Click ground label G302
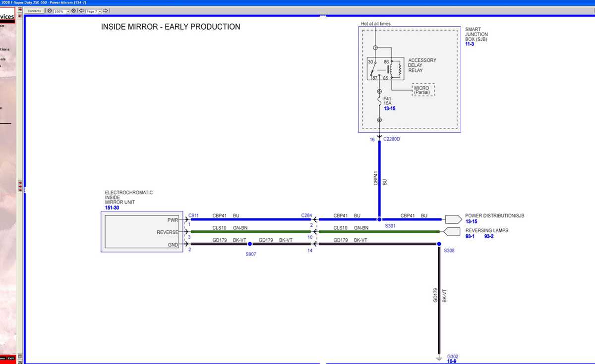This screenshot has width=595, height=364. [452, 356]
